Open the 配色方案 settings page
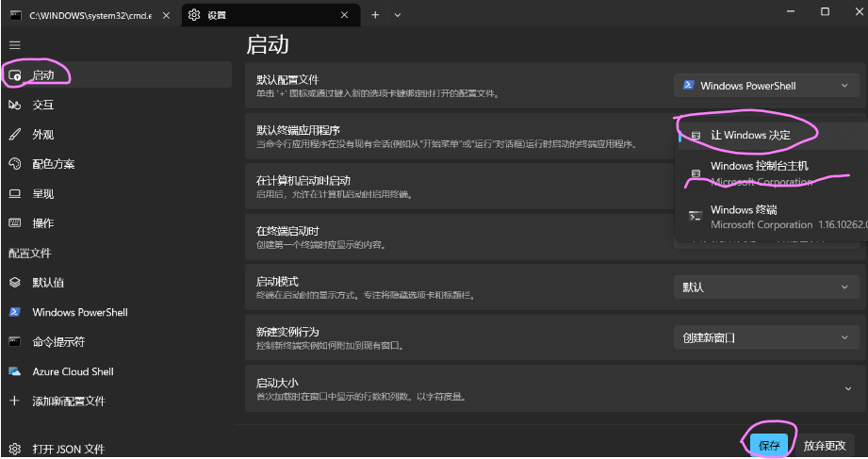This screenshot has height=459, width=868. [118, 164]
